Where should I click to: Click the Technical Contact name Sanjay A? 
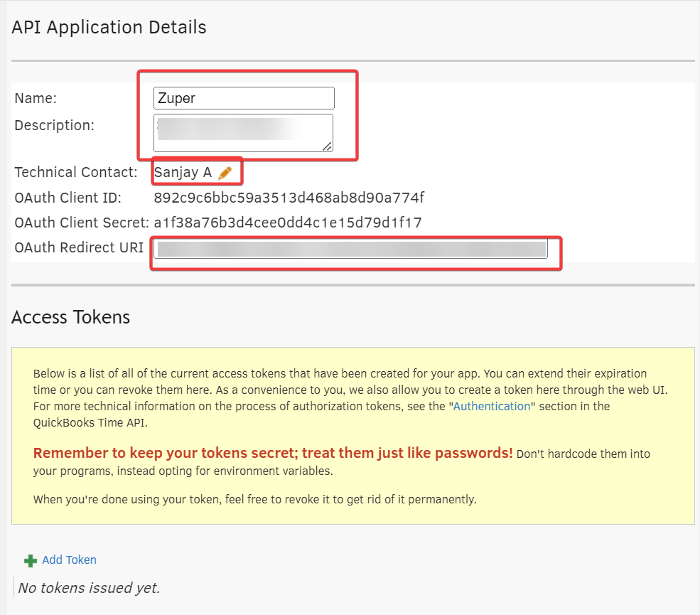point(183,173)
